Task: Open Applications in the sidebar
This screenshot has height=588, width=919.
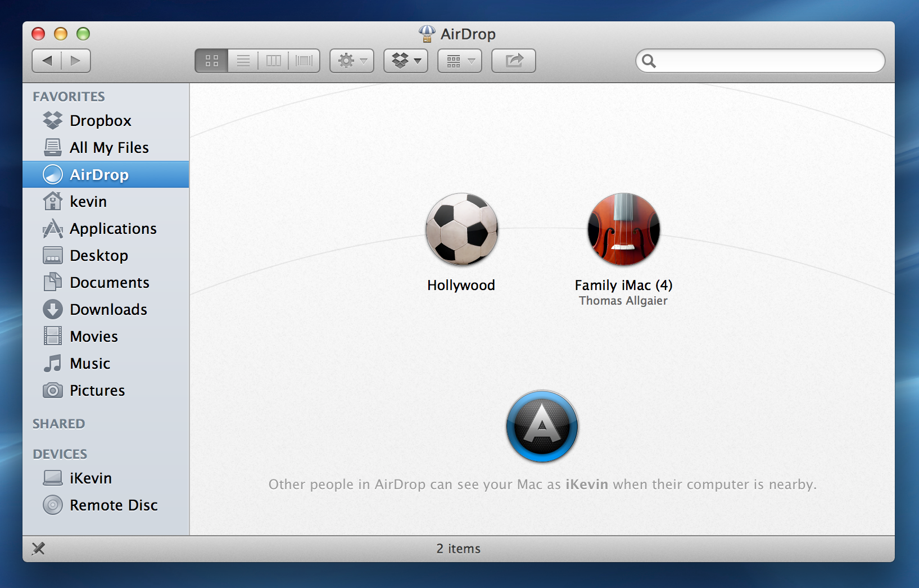Action: [106, 228]
